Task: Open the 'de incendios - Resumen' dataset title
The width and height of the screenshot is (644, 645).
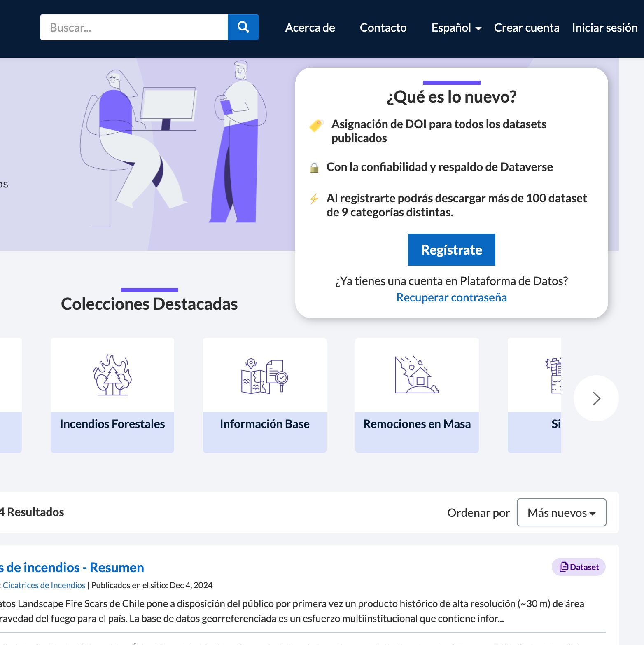Action: click(72, 567)
